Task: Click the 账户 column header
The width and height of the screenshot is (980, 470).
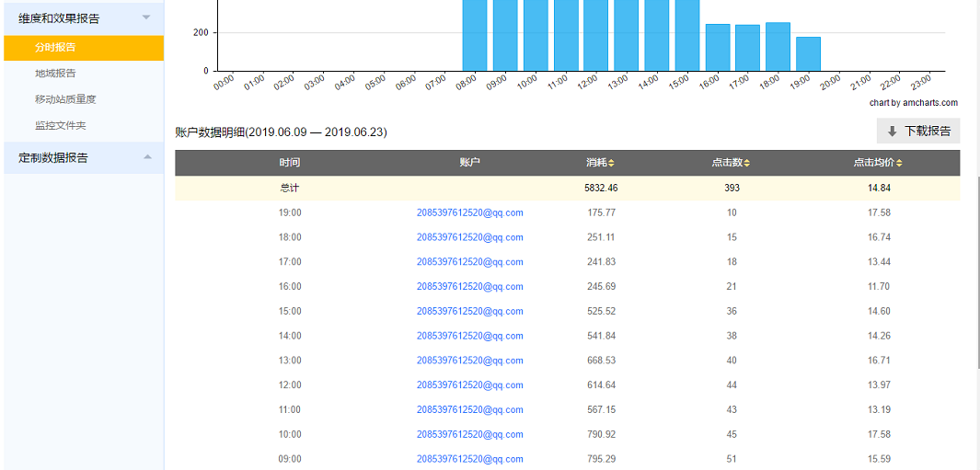Action: click(x=469, y=163)
